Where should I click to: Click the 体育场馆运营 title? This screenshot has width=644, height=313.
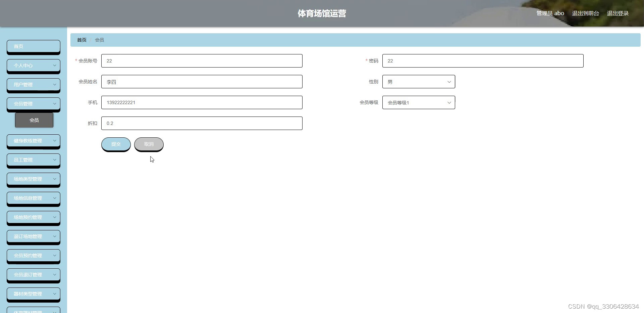click(x=322, y=13)
